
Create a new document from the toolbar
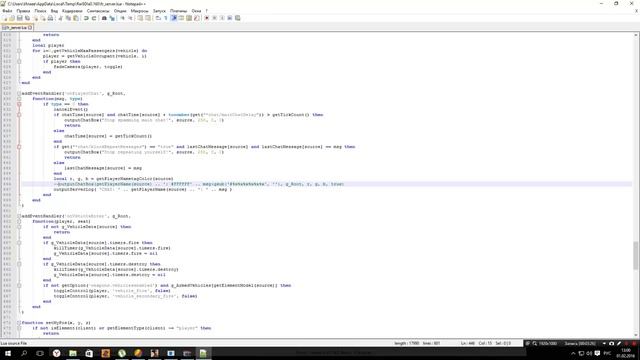click(x=4, y=18)
